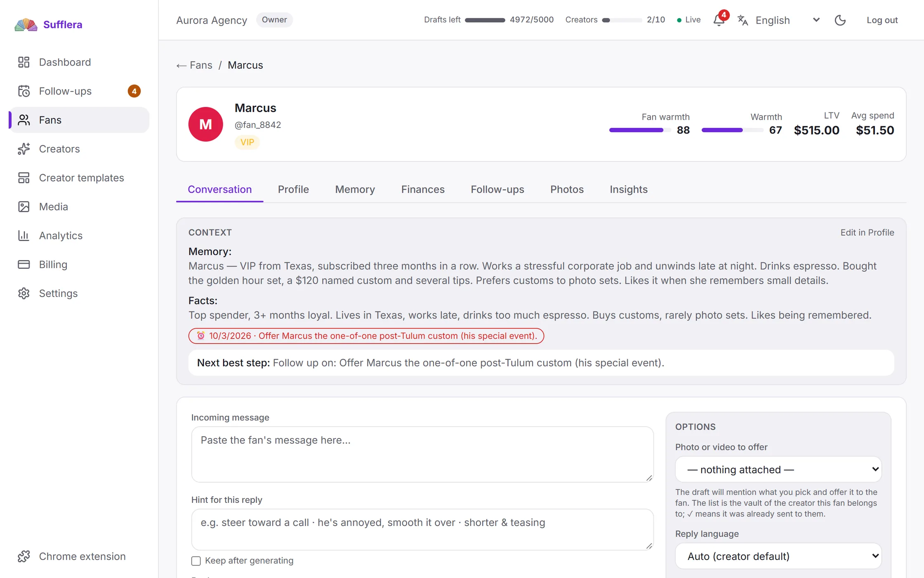The height and width of the screenshot is (578, 924).
Task: Click the Sufflera logo icon
Action: pos(26,25)
